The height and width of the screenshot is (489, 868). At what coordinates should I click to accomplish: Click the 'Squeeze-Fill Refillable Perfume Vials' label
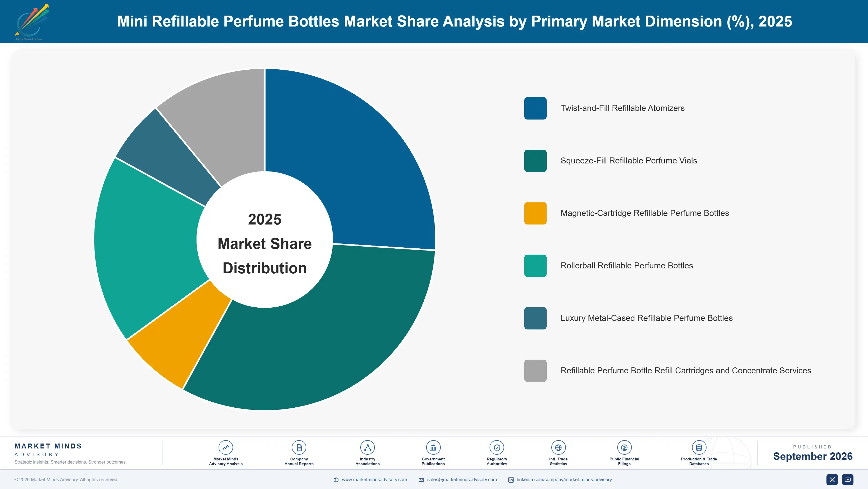(x=628, y=161)
